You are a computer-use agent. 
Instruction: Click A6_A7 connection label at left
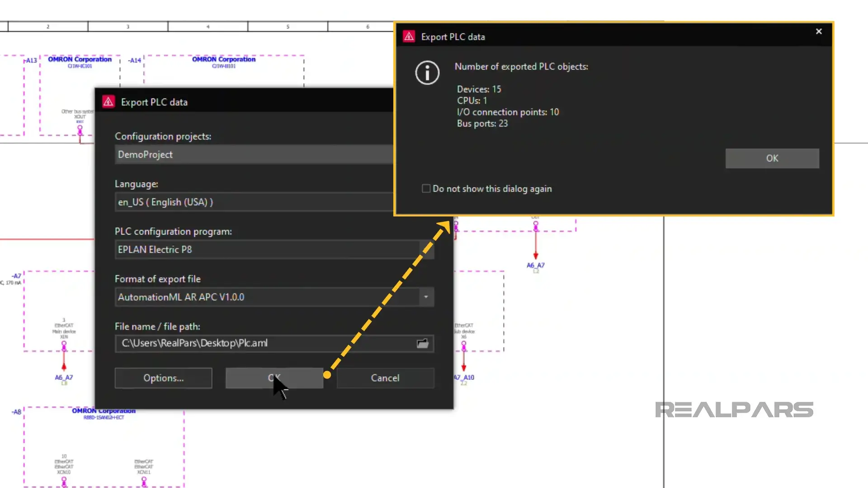(x=64, y=377)
